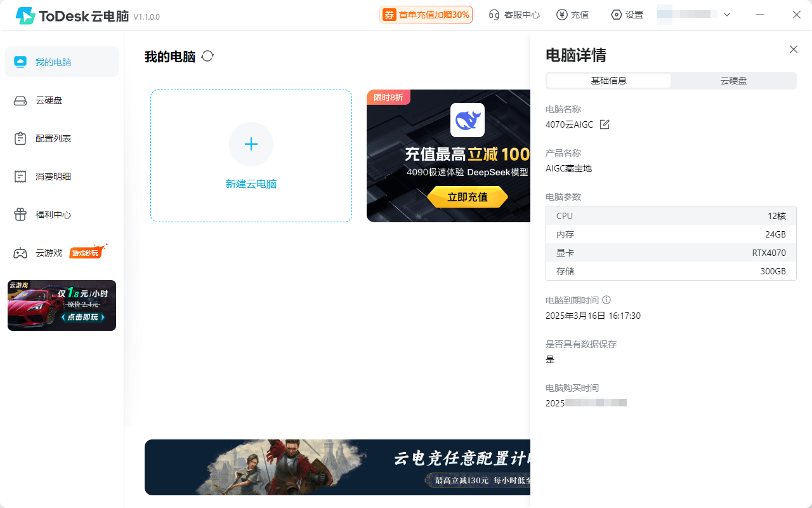The width and height of the screenshot is (812, 508).
Task: Open settings via the hexagon gear icon
Action: pyautogui.click(x=616, y=15)
